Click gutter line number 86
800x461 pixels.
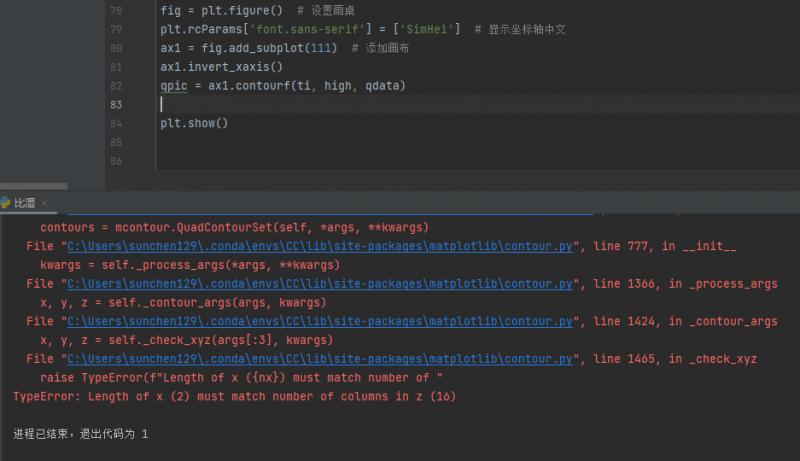tap(115, 161)
